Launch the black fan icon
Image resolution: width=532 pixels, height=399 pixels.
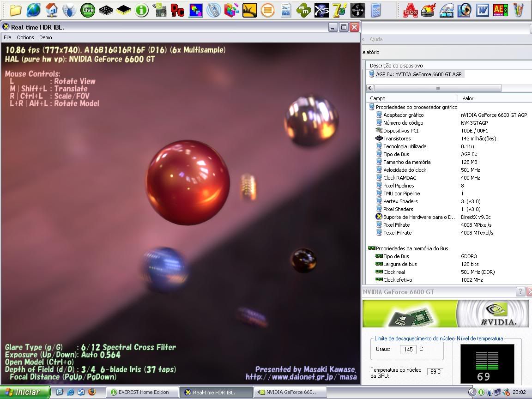pos(357,10)
